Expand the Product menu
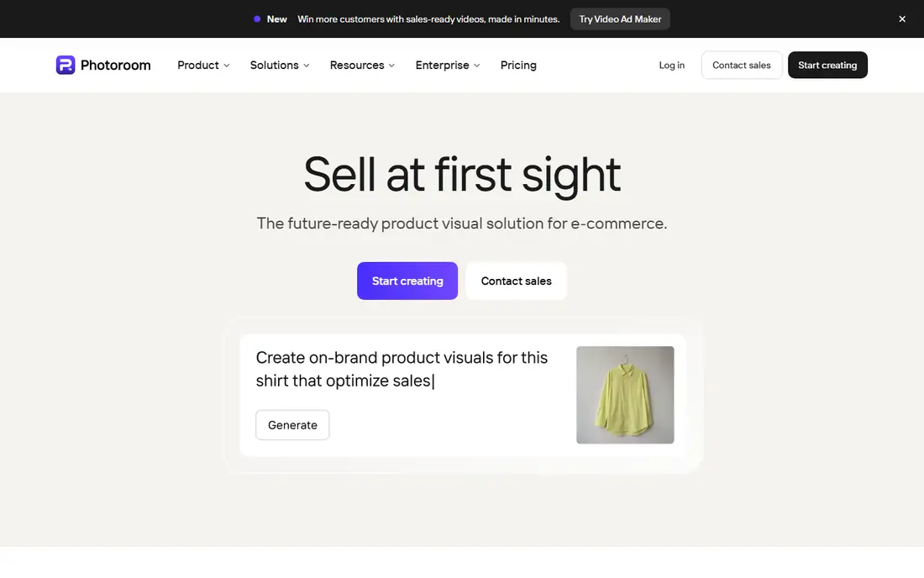Screen dimensions: 924x578 tap(203, 65)
